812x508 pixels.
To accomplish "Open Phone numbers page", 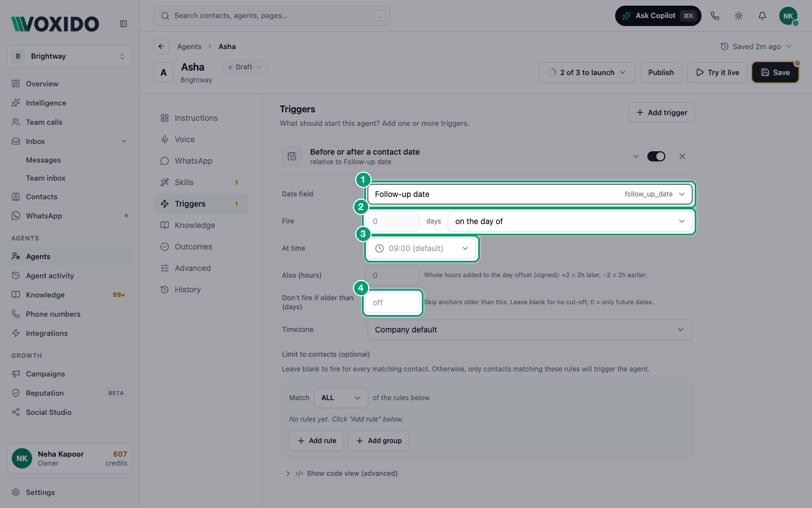I will point(70,314).
